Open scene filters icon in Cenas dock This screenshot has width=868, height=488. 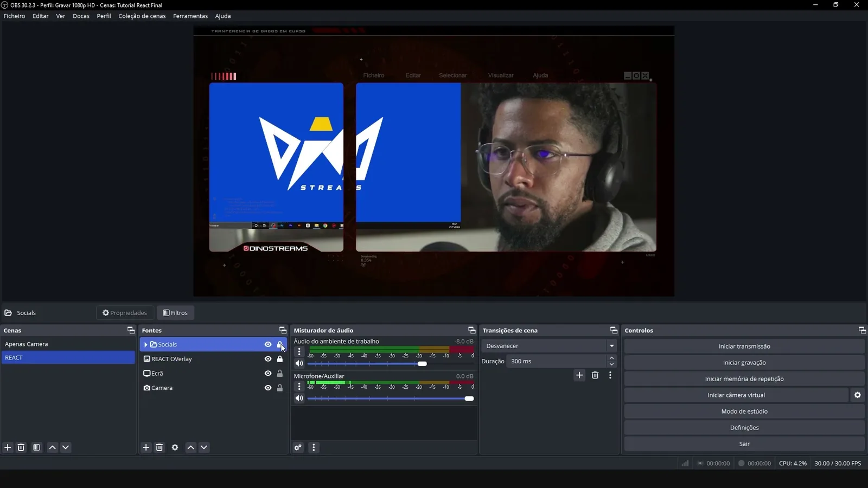coord(36,447)
